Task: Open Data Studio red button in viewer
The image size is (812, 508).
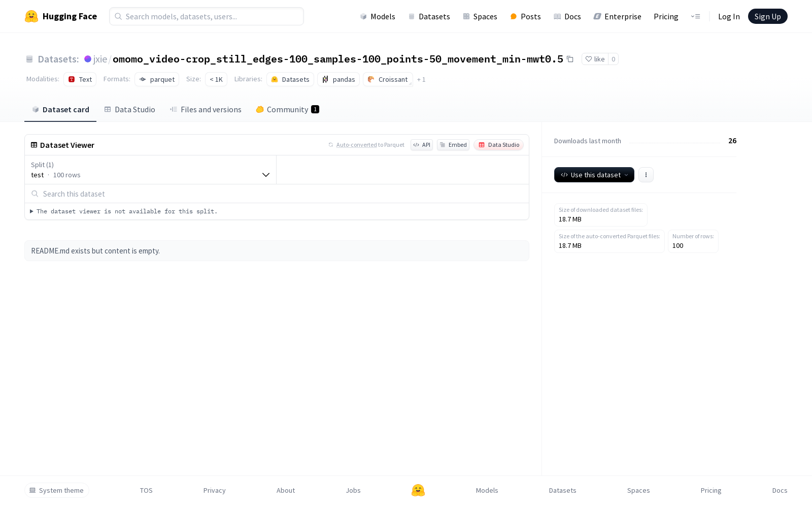Action: point(498,145)
